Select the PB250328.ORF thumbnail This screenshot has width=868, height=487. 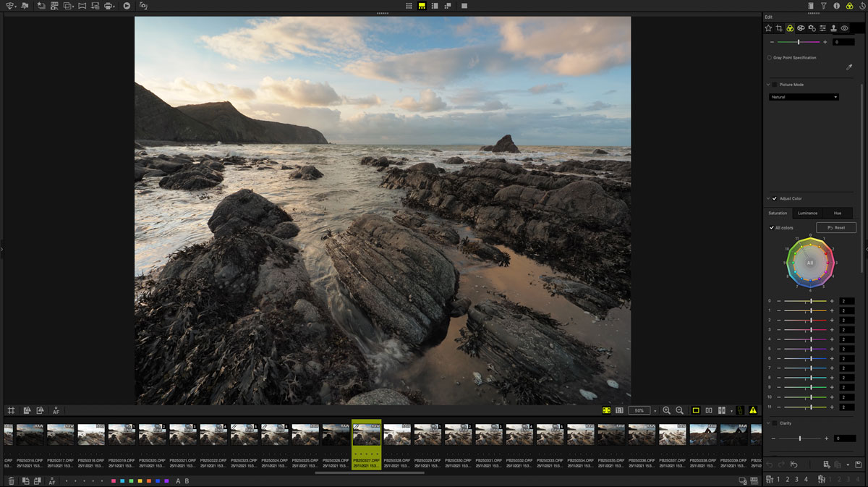tap(397, 436)
